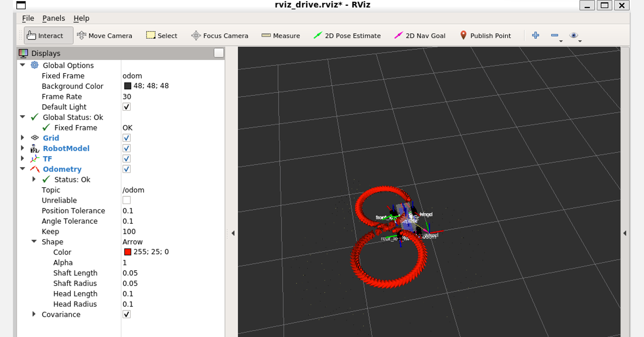Image resolution: width=644 pixels, height=337 pixels.
Task: Collapse the Odometry display section
Action: [22, 169]
